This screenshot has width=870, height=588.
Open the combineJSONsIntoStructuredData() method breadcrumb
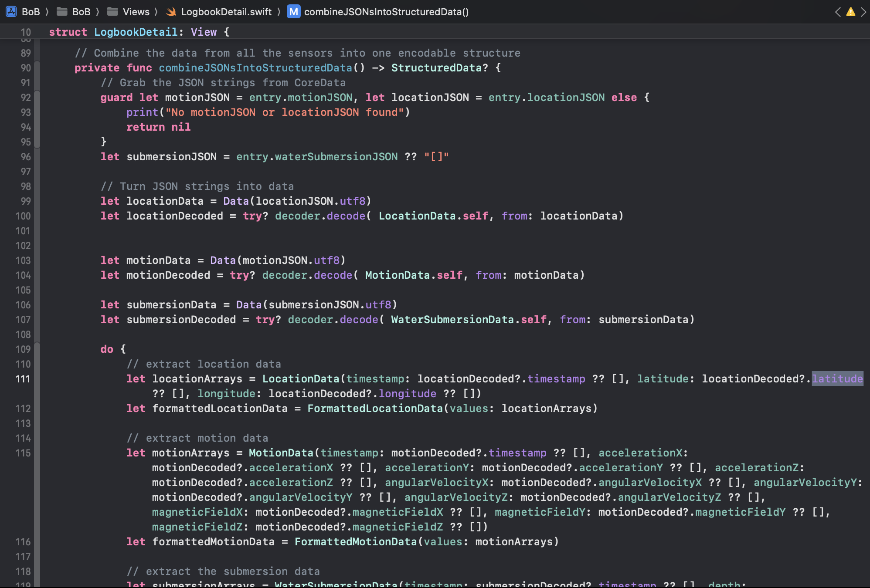coord(378,12)
